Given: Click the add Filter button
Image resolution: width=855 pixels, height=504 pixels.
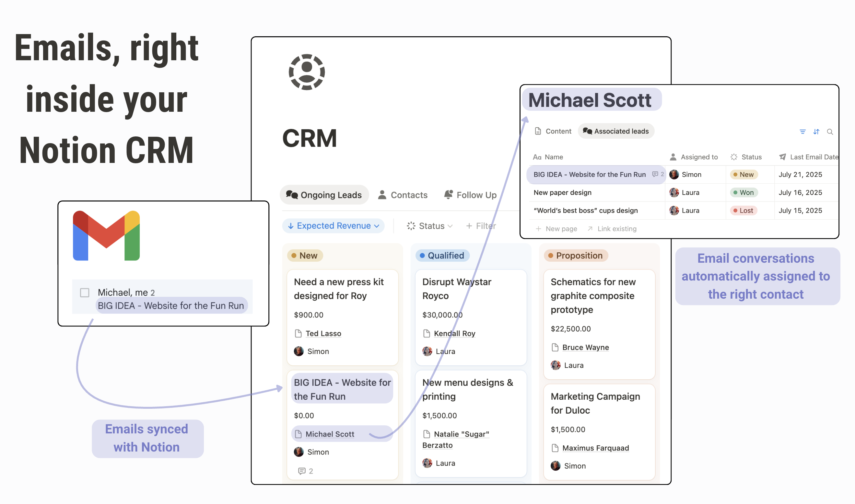Looking at the screenshot, I should [x=481, y=226].
